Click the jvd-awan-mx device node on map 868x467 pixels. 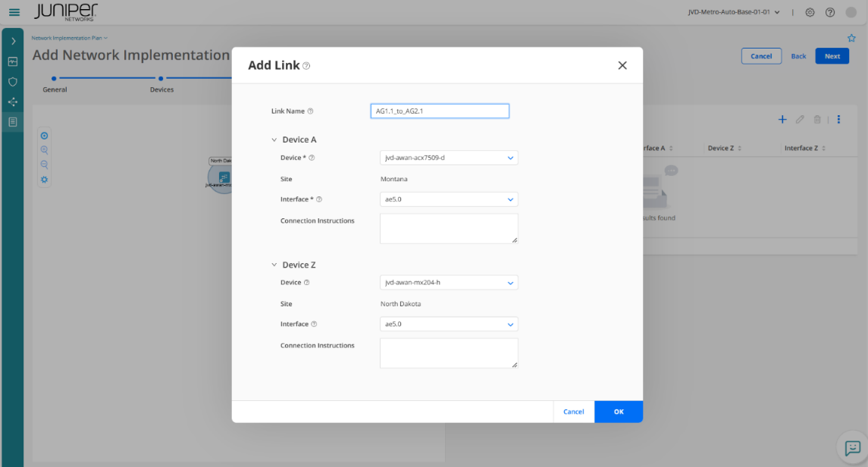[x=224, y=177]
